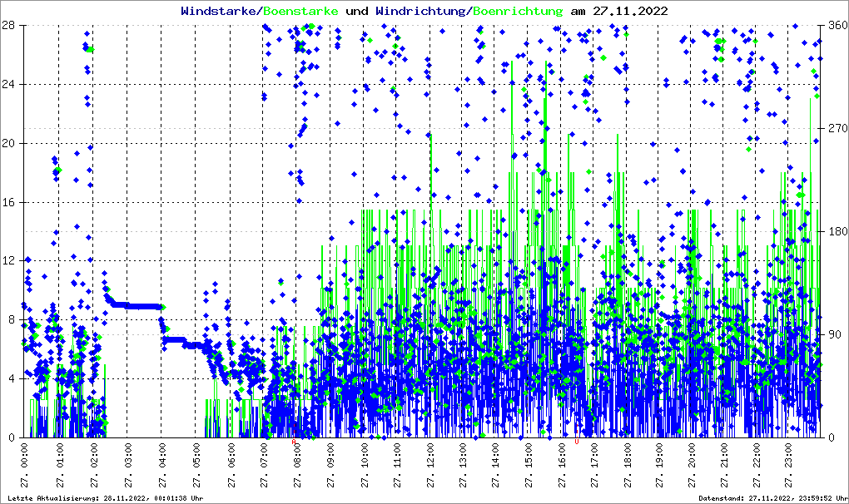Click the 27. 18:00 time axis label
This screenshot has height=504, width=849.
[x=627, y=466]
